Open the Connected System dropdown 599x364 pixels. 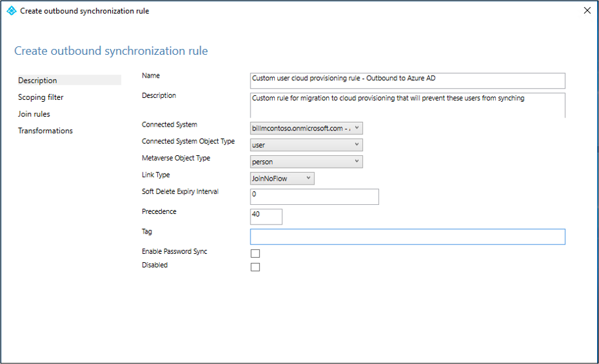click(307, 129)
